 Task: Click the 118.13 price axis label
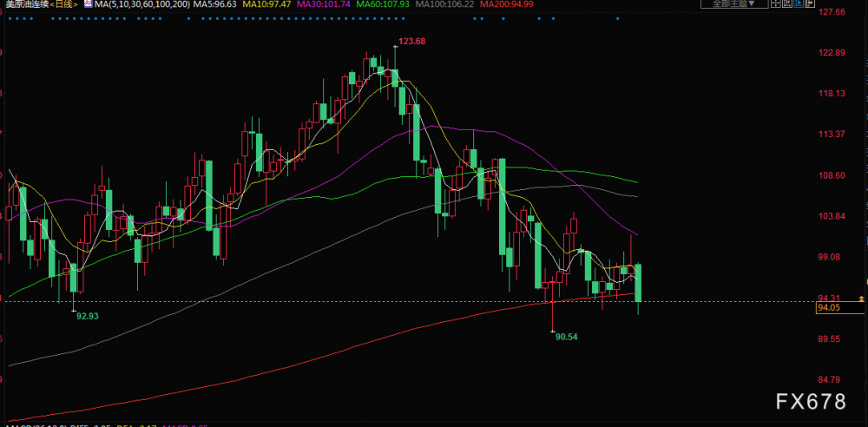(x=833, y=94)
